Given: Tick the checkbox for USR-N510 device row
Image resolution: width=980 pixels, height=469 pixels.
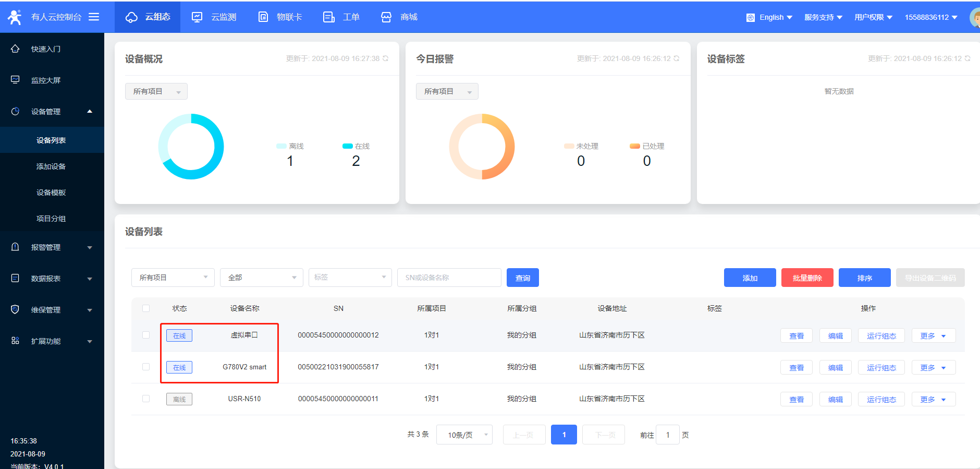Looking at the screenshot, I should point(146,399).
